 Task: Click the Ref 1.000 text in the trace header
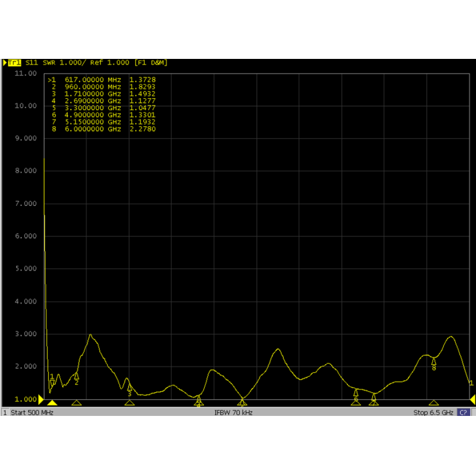coord(109,63)
